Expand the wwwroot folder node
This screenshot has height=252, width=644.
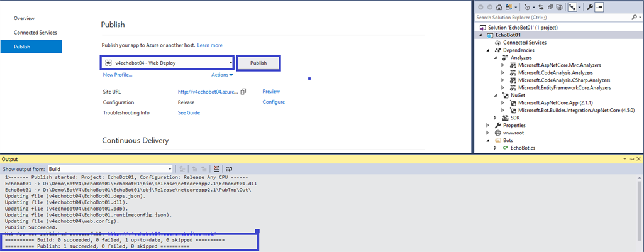(x=488, y=133)
